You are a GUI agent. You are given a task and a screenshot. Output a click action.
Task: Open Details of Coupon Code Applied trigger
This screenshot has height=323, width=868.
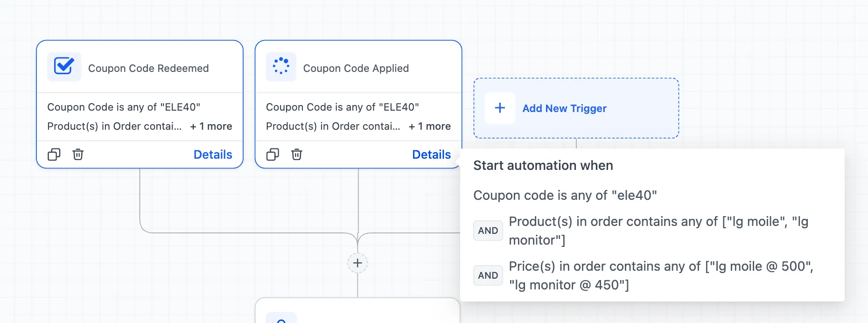click(x=431, y=154)
